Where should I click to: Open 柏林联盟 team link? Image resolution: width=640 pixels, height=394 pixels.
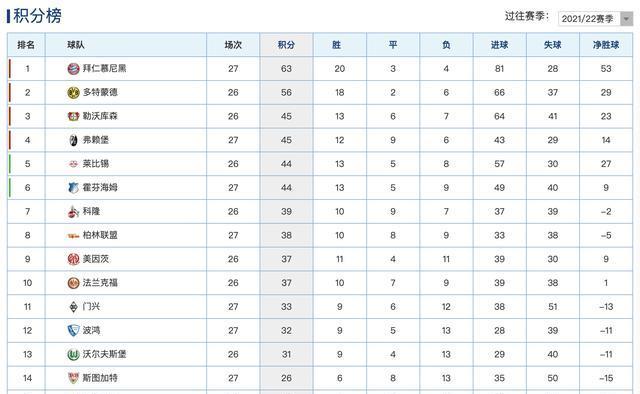(x=100, y=235)
